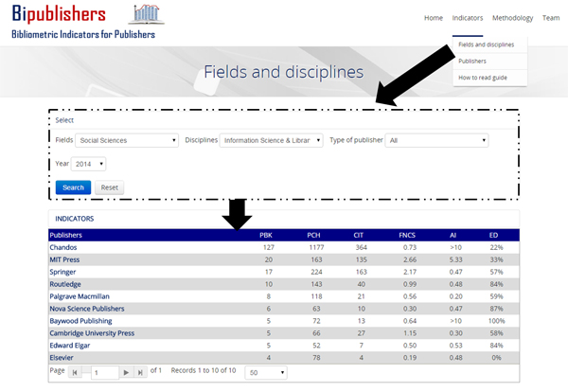Sort by the PCH column header
Screen dimensions: 568x392
pos(313,235)
